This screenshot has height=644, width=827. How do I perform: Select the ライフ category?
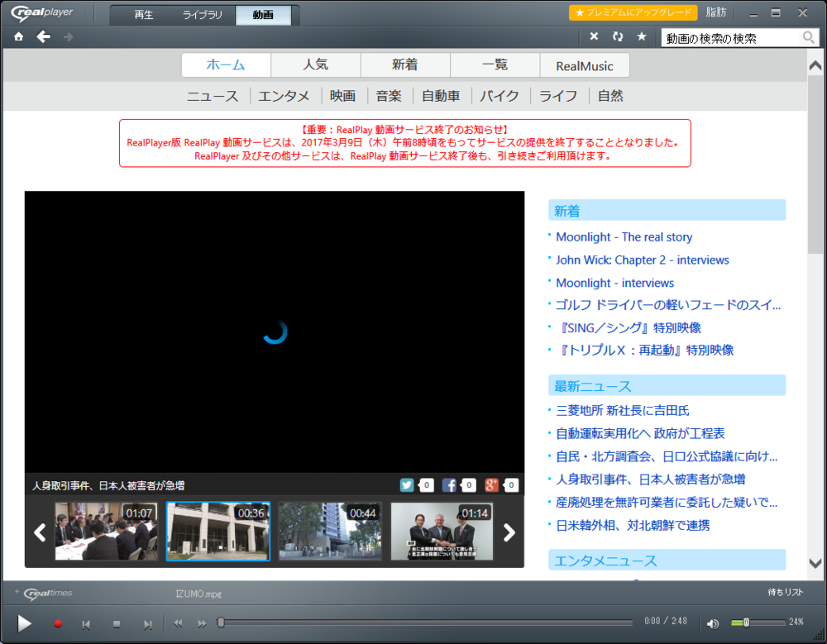558,96
